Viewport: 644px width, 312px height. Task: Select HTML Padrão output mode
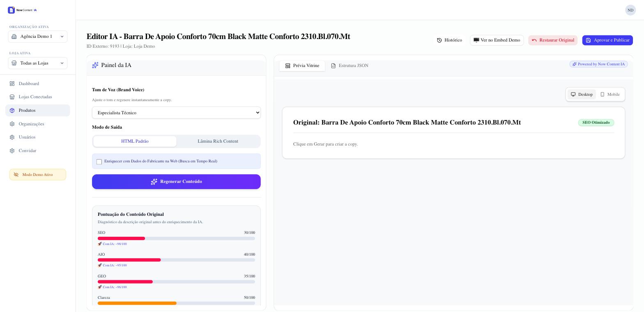click(x=135, y=141)
